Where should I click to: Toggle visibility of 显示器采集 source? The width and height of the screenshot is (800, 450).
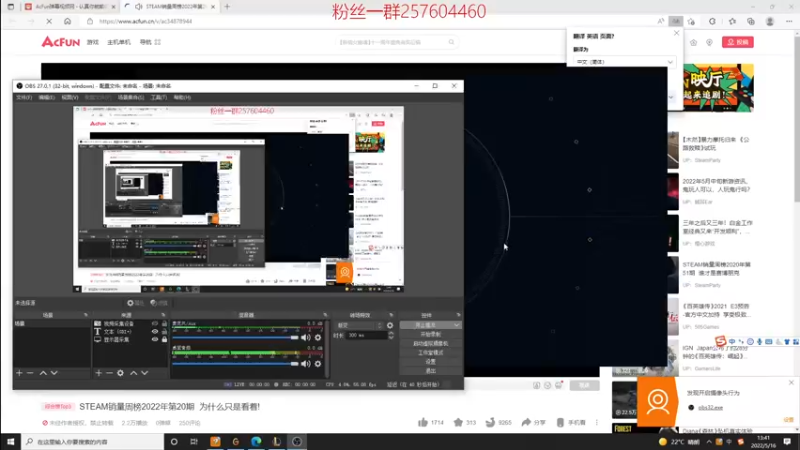155,339
